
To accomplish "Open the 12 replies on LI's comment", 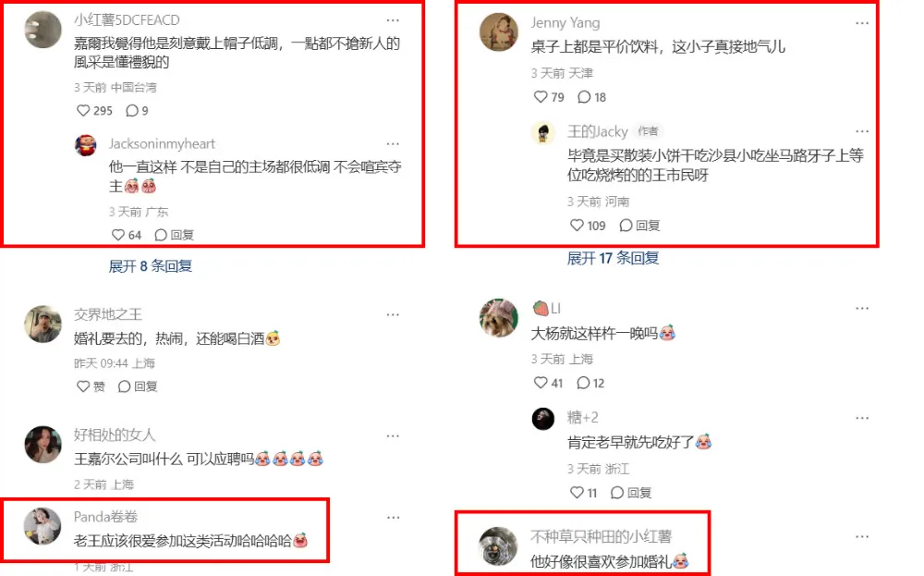I will pos(590,383).
